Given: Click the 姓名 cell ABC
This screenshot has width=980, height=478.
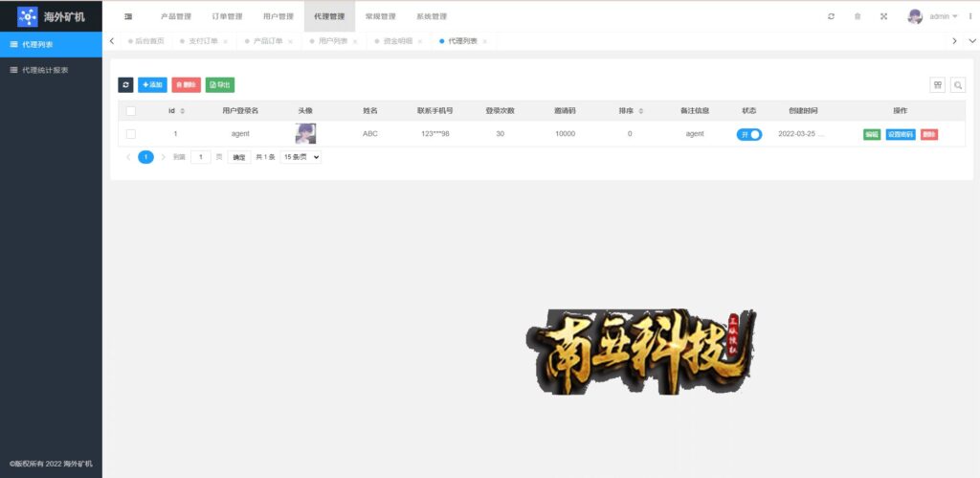Looking at the screenshot, I should (370, 134).
